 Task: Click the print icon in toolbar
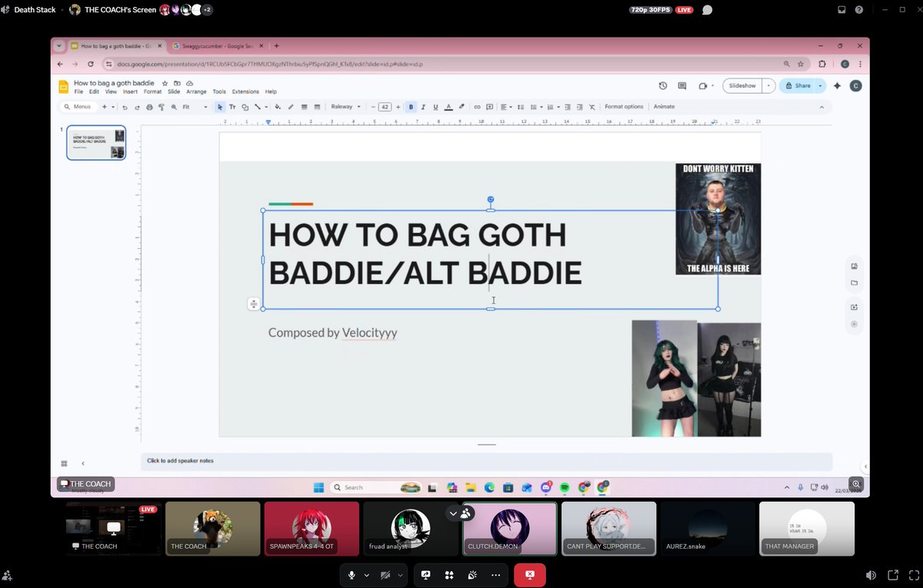pyautogui.click(x=149, y=107)
